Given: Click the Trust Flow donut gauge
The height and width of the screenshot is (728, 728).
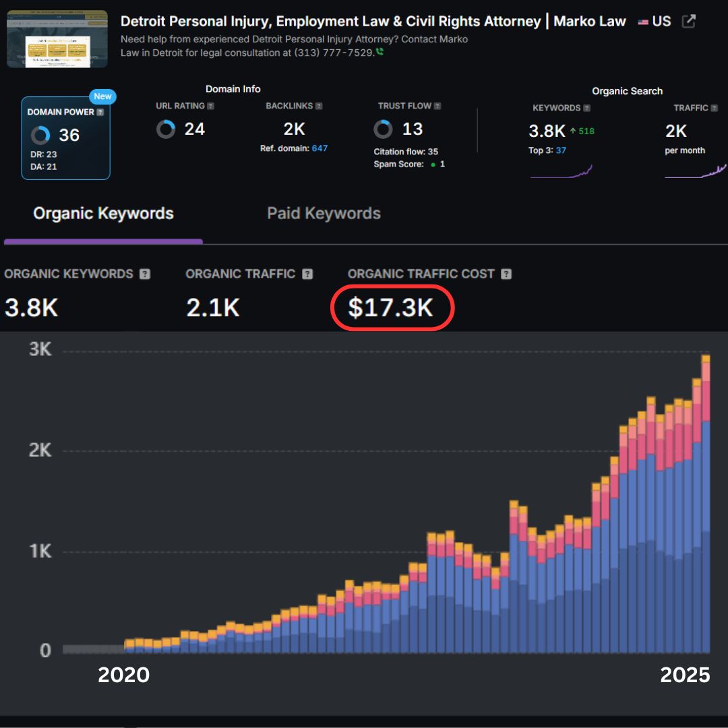Looking at the screenshot, I should 383,129.
